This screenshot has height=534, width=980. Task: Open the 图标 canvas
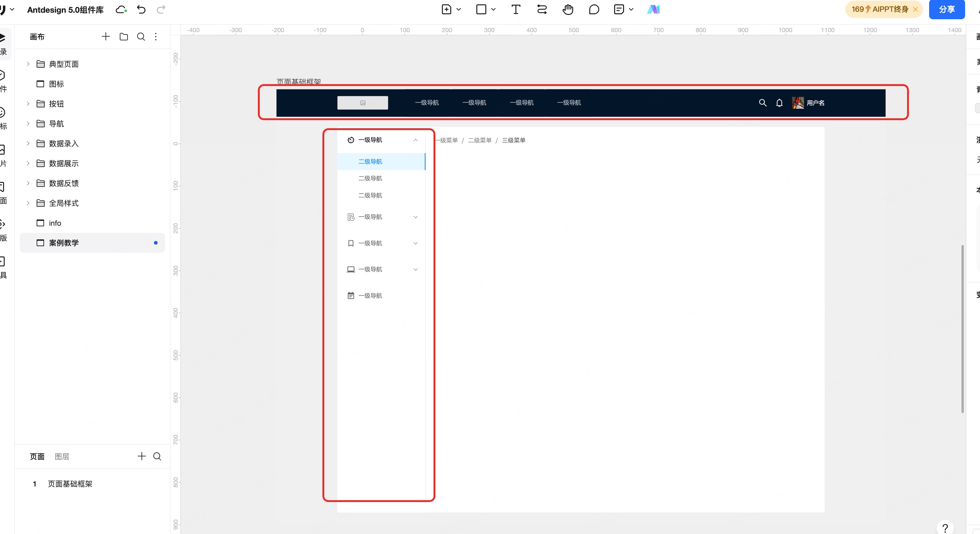click(92, 84)
